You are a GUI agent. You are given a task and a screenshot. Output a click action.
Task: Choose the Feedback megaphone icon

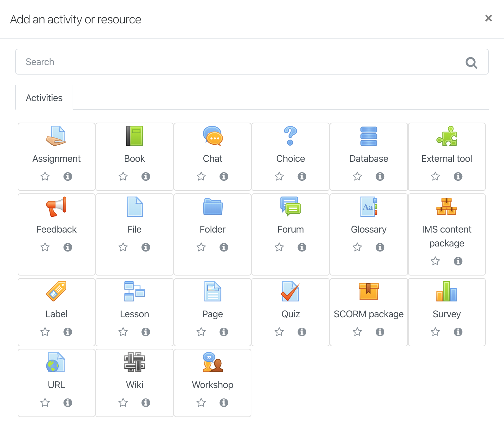click(x=57, y=207)
